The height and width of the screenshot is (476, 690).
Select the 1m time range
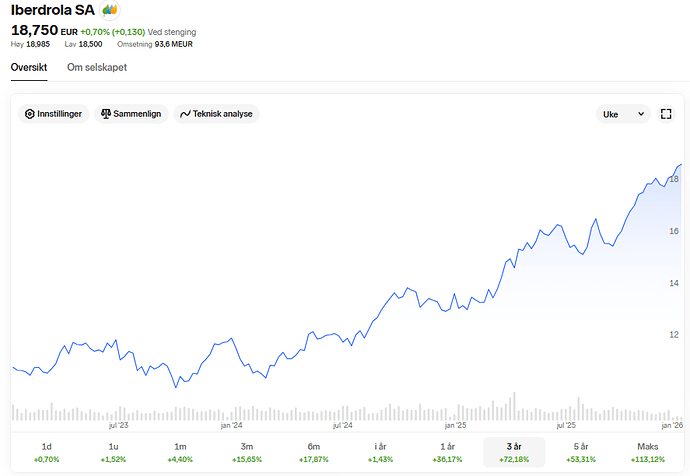pyautogui.click(x=180, y=452)
